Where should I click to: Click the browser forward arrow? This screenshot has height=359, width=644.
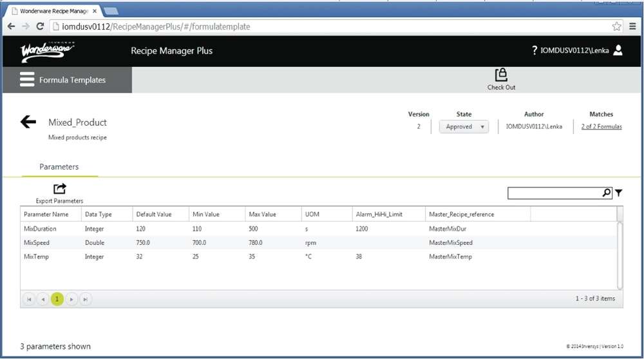[x=26, y=26]
